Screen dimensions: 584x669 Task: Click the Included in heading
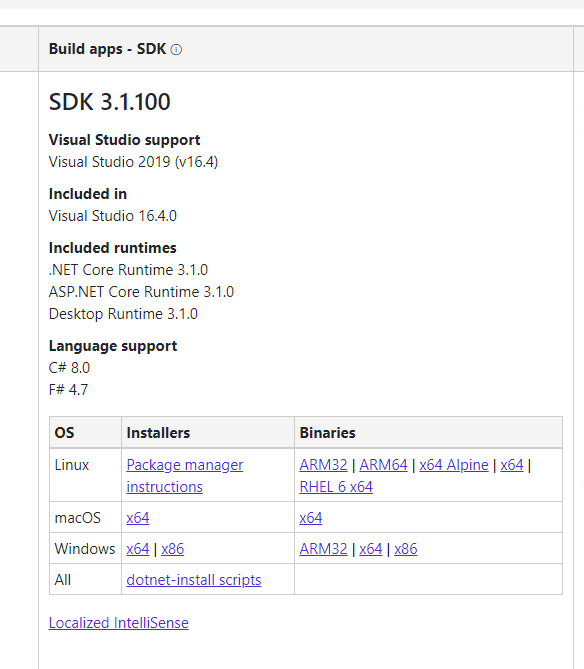[88, 194]
